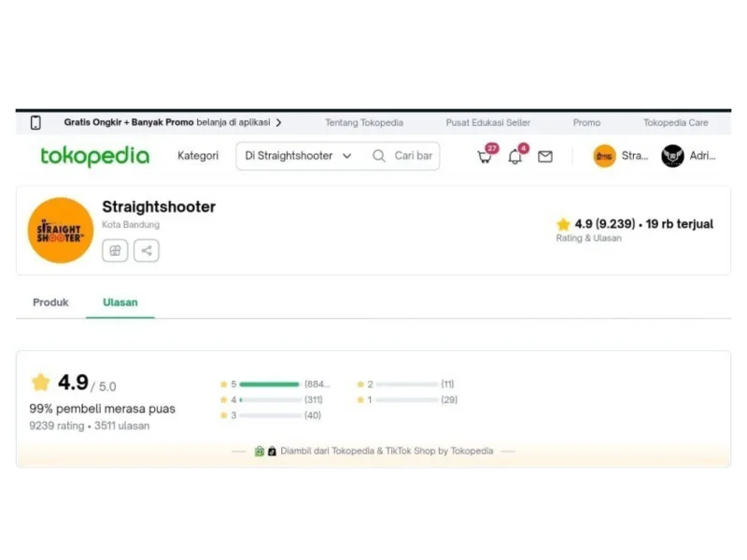Open Tentang Tokopedia link
The height and width of the screenshot is (560, 747).
364,122
